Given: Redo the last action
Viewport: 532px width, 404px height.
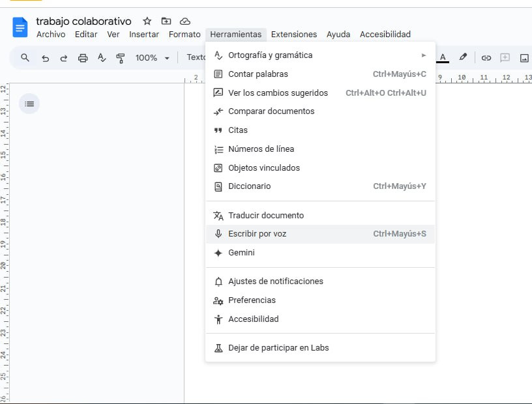Looking at the screenshot, I should (x=63, y=58).
